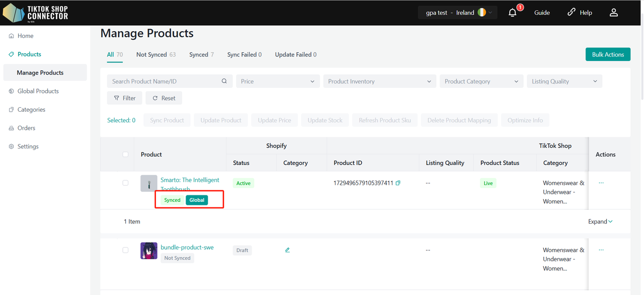Copy the TikTok product ID via copy icon
Viewport: 644px width, 295px height.
coord(398,183)
